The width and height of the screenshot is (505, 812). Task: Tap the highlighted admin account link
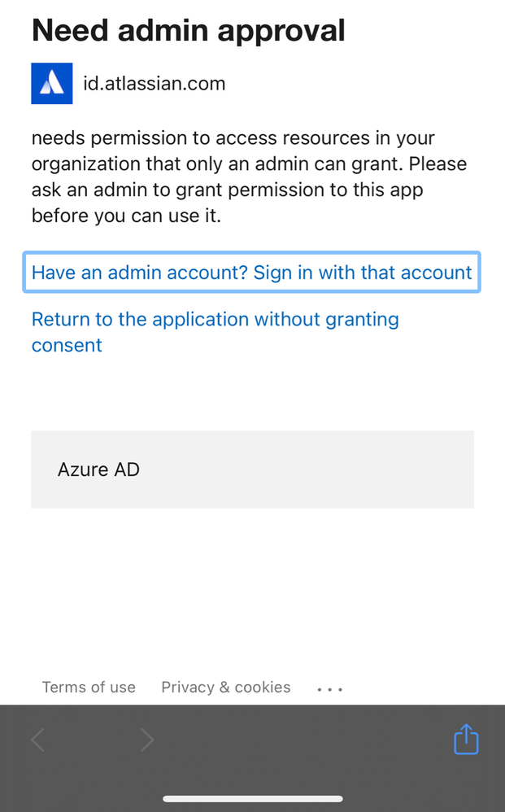pos(250,272)
